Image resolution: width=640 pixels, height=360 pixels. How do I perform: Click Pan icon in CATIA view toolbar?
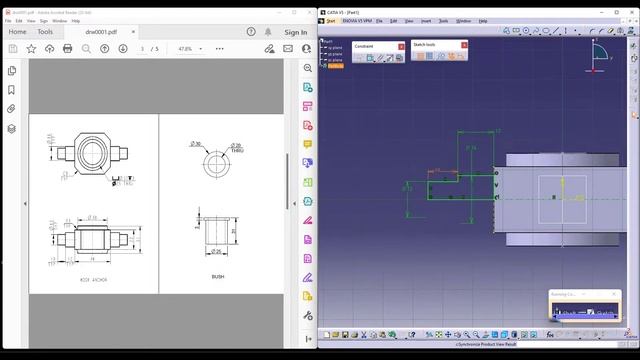(x=448, y=335)
